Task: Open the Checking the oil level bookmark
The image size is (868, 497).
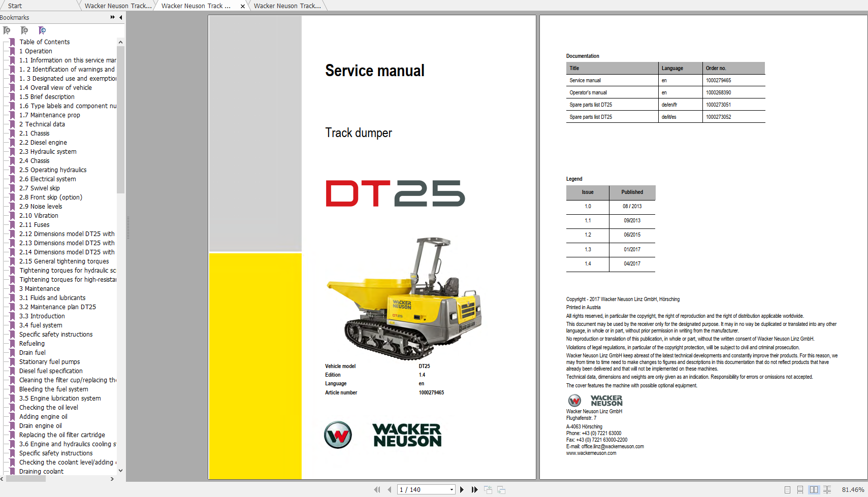Action: coord(49,407)
